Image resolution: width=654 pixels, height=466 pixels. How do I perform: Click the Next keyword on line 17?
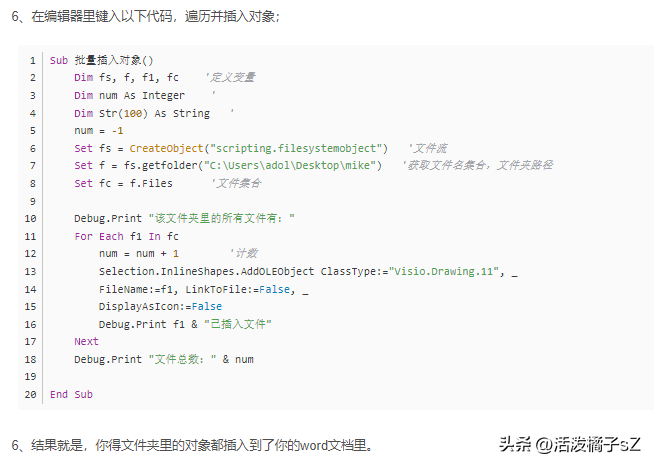pyautogui.click(x=86, y=342)
